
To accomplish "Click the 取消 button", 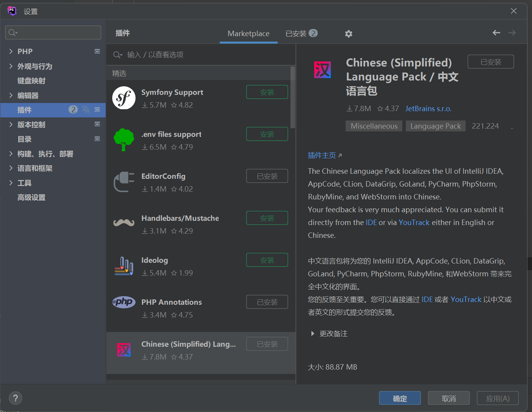I will [449, 398].
